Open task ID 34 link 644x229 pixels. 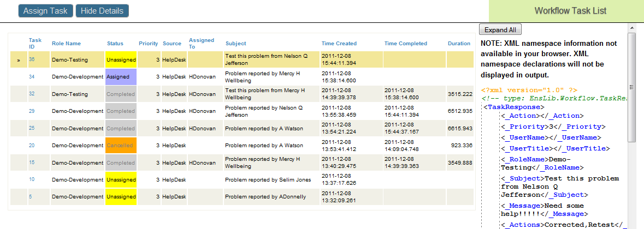point(32,77)
